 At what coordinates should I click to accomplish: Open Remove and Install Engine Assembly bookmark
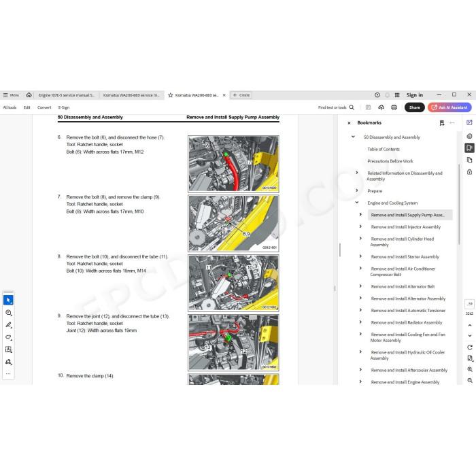click(405, 382)
